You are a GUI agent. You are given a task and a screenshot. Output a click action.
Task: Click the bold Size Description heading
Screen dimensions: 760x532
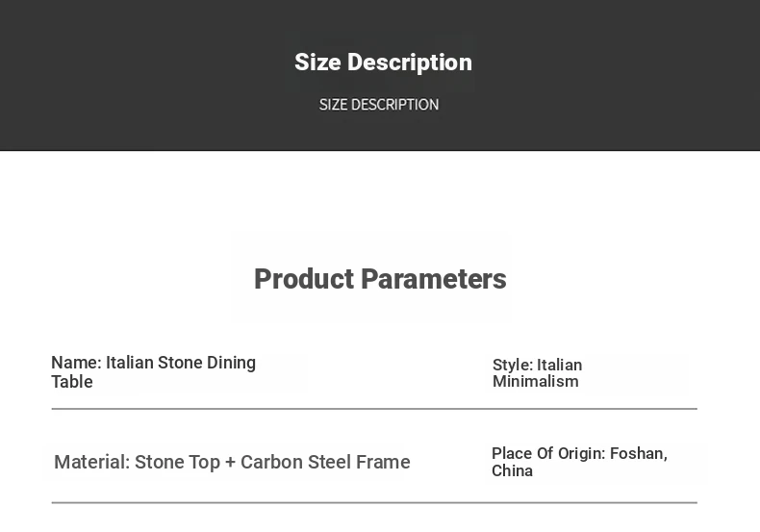383,63
